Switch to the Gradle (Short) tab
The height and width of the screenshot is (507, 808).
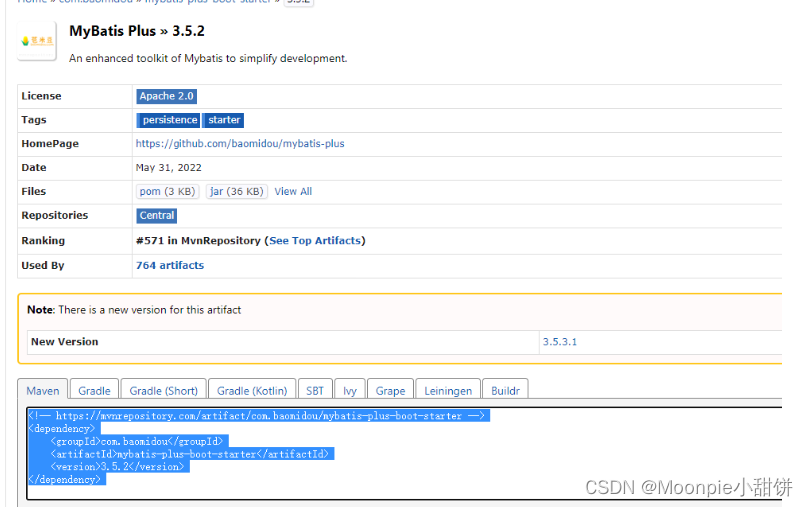coord(164,391)
